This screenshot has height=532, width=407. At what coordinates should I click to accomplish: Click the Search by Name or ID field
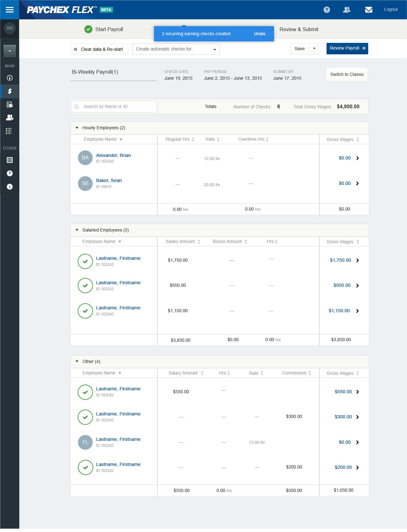coord(118,107)
